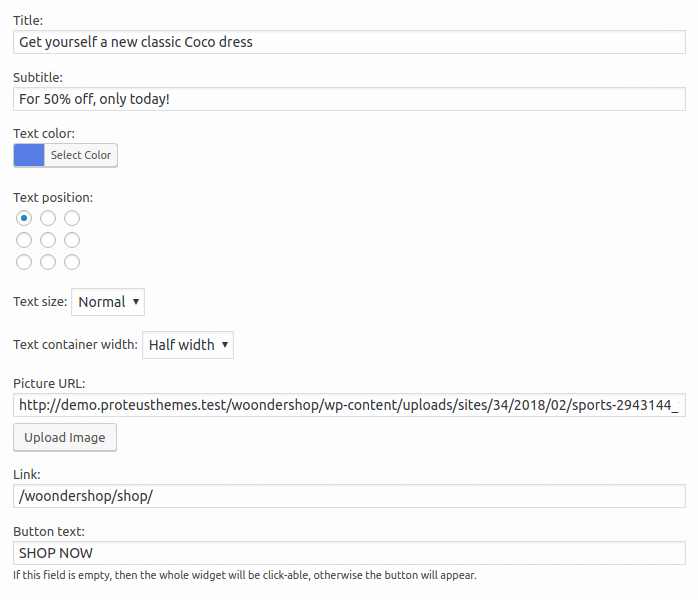Image resolution: width=698 pixels, height=600 pixels.
Task: Choose middle-left text position option
Action: coord(24,240)
